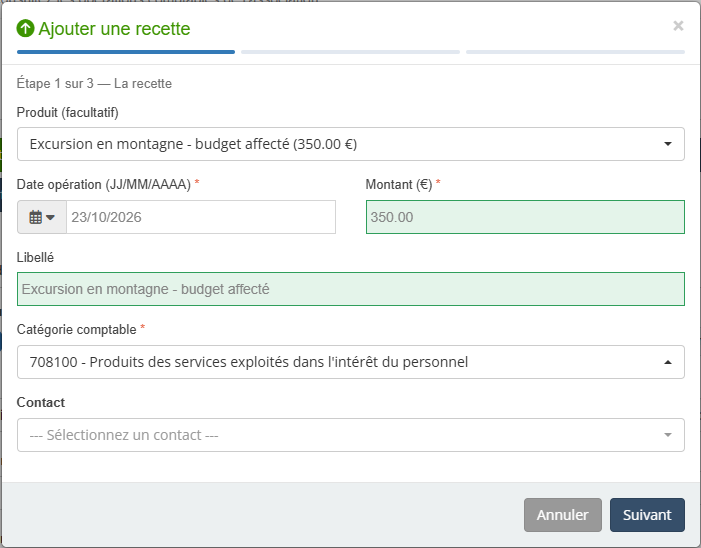
Task: Click the 'Libellé' label
Action: click(x=35, y=257)
